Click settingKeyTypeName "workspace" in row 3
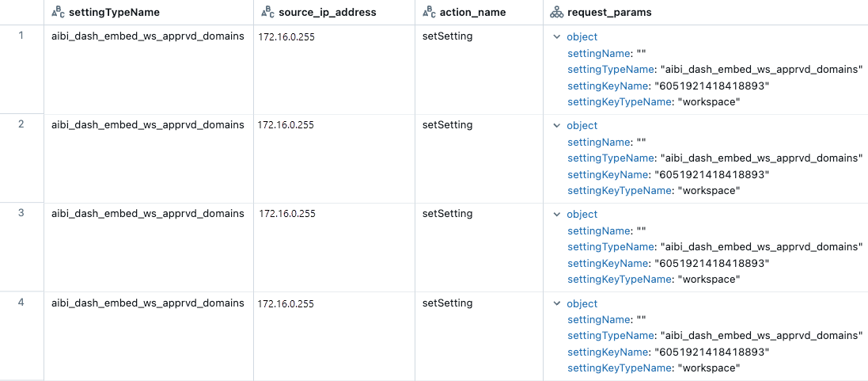This screenshot has width=868, height=381. pos(707,280)
